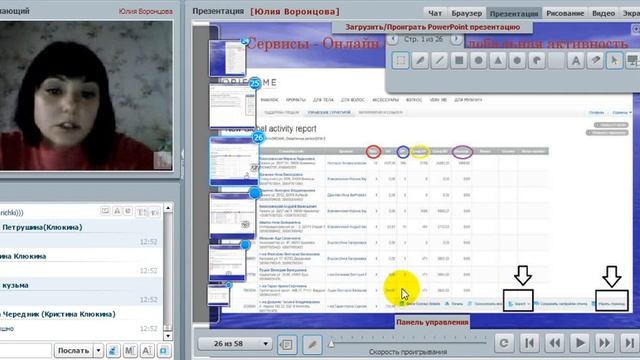Toggle the slide notes button
Image resolution: width=640 pixels, height=360 pixels.
[x=287, y=344]
